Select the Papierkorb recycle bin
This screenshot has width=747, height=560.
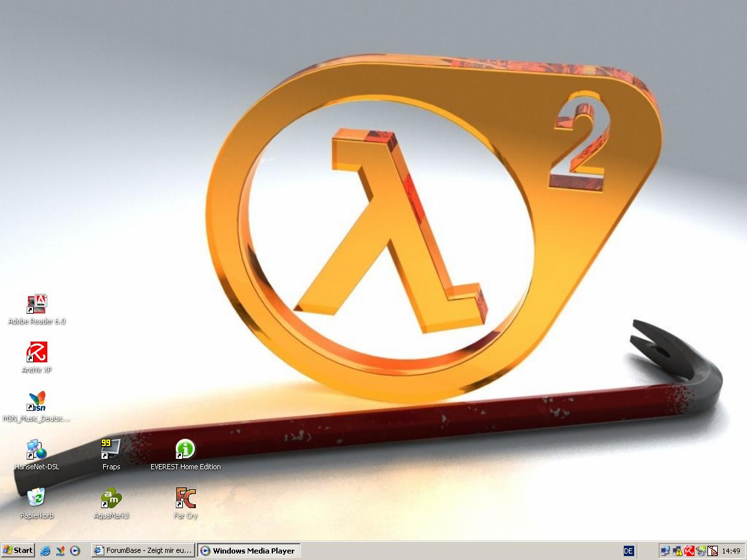[37, 503]
